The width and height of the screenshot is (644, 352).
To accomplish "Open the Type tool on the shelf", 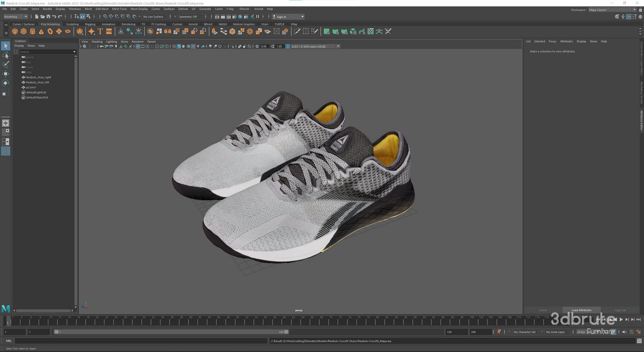I will pos(100,31).
